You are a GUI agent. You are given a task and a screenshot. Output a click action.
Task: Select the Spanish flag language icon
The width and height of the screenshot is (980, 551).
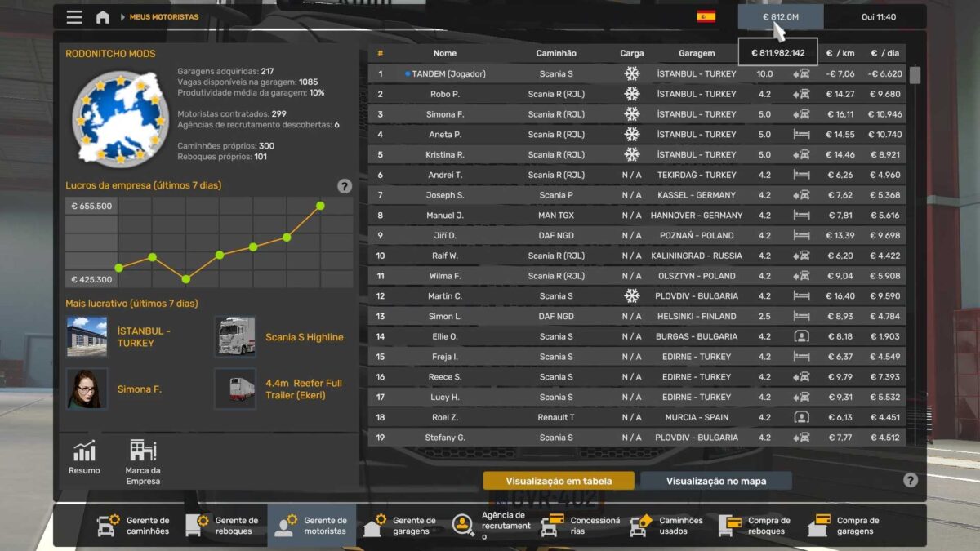(706, 17)
